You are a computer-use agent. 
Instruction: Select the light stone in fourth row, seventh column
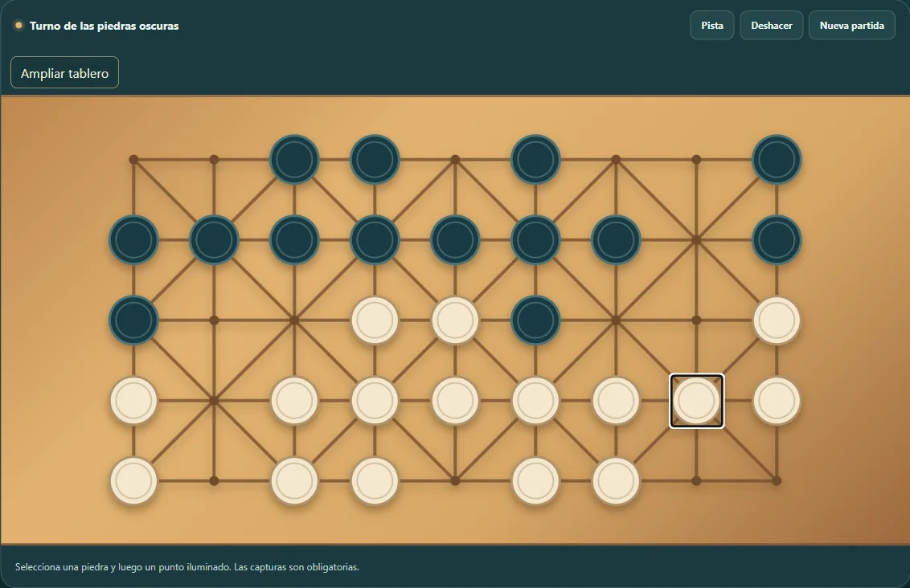pos(616,401)
